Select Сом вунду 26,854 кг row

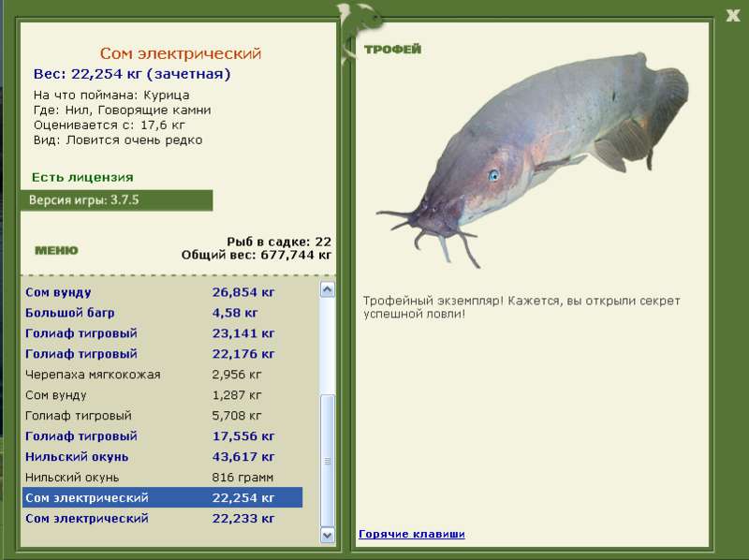pyautogui.click(x=162, y=292)
